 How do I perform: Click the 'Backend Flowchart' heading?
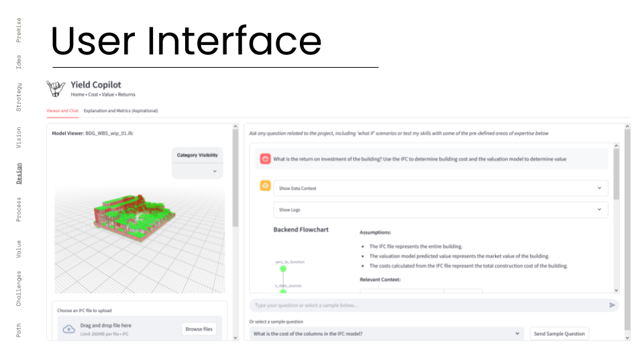click(301, 230)
